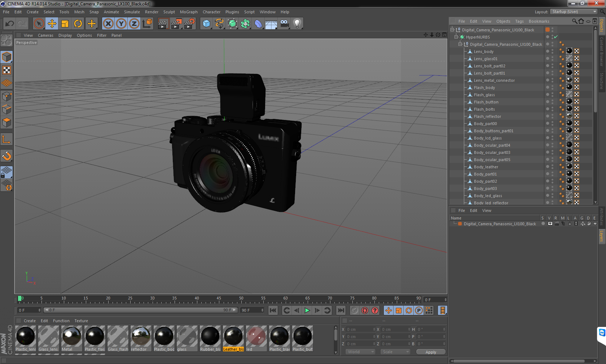The width and height of the screenshot is (606, 364).
Task: Select the Leather_black material swatch
Action: [233, 338]
